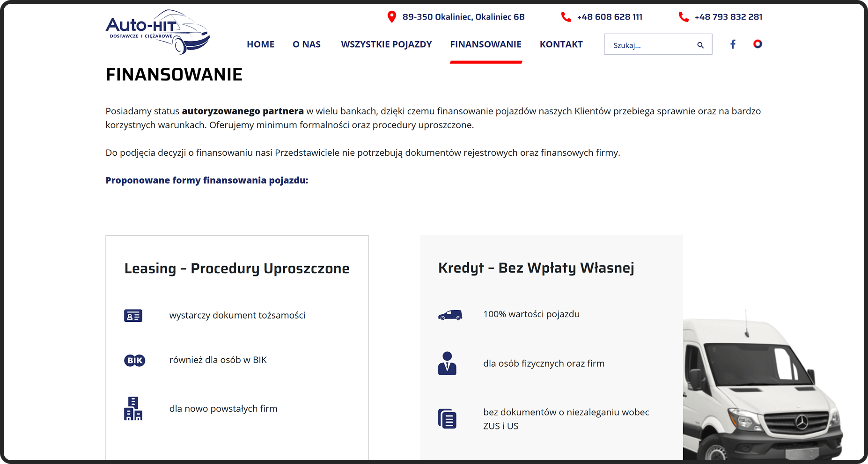Click the small van icon under Kredyt
The width and height of the screenshot is (868, 464).
tap(450, 315)
